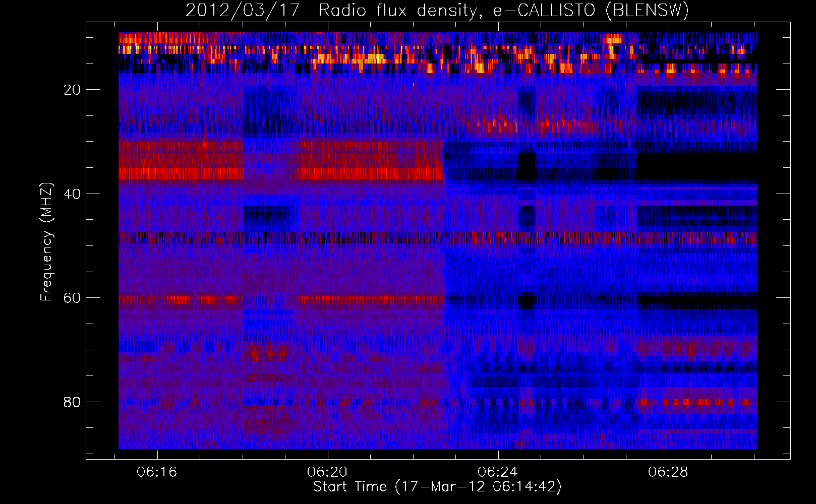
Task: Click the 60 frequency tick label
Action: (73, 298)
